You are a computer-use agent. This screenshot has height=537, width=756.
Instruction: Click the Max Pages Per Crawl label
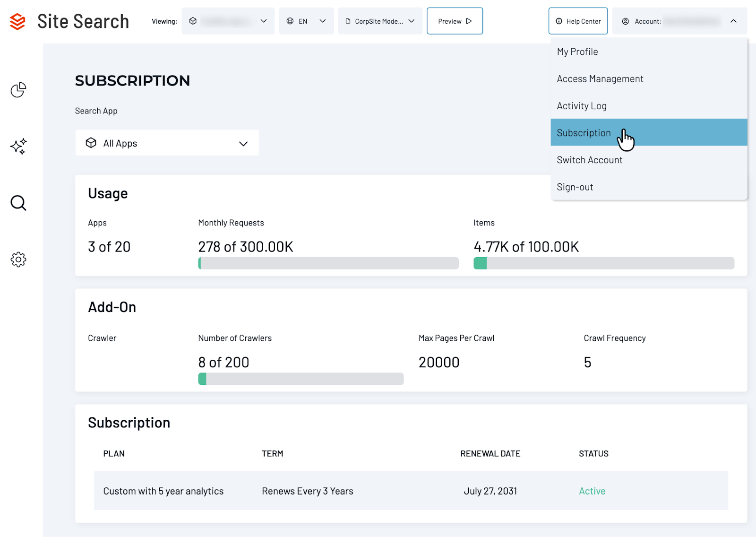[x=456, y=338]
